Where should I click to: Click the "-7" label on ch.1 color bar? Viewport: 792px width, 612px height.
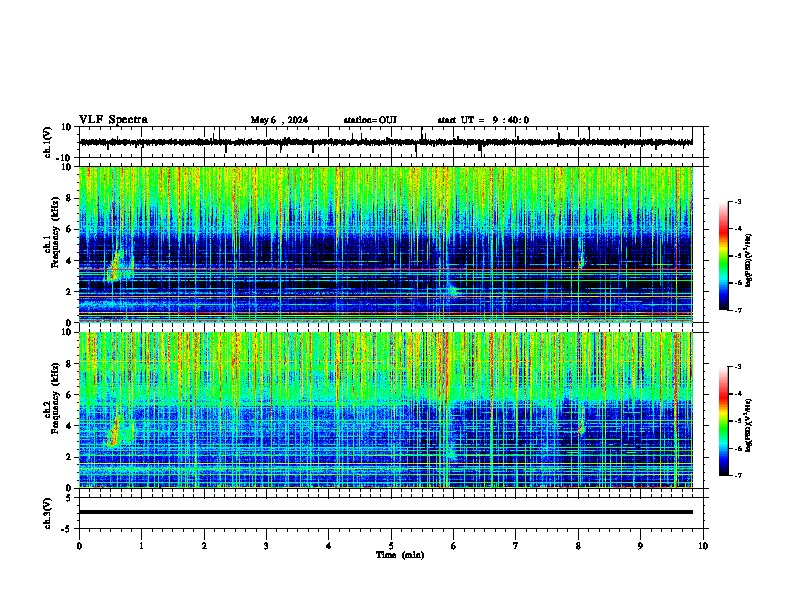pos(737,310)
